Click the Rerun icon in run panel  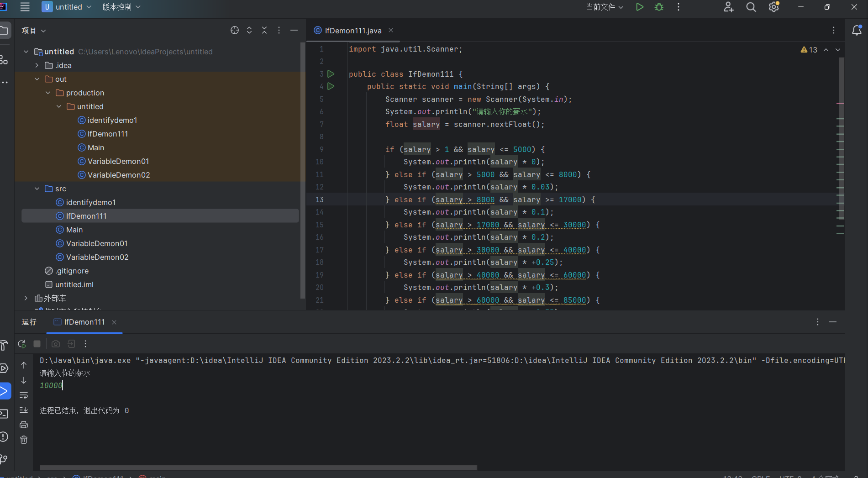21,344
